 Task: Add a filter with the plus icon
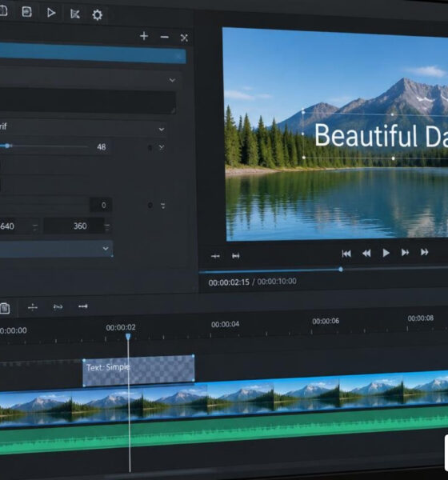tap(144, 36)
